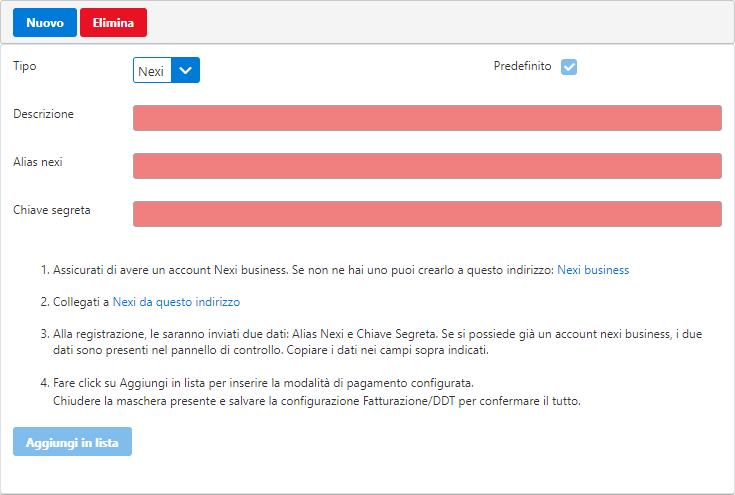Click the instruction starting Fare click su Aggiungi

click(263, 383)
